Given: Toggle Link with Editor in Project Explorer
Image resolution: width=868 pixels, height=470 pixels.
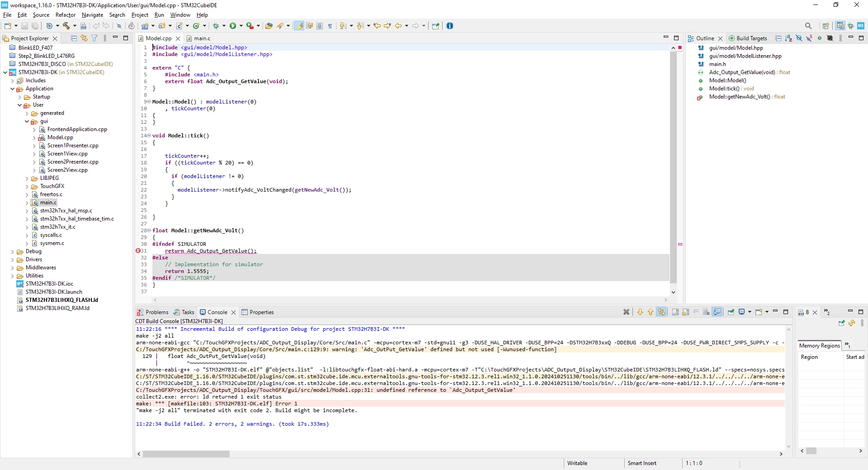Looking at the screenshot, I should [x=84, y=38].
